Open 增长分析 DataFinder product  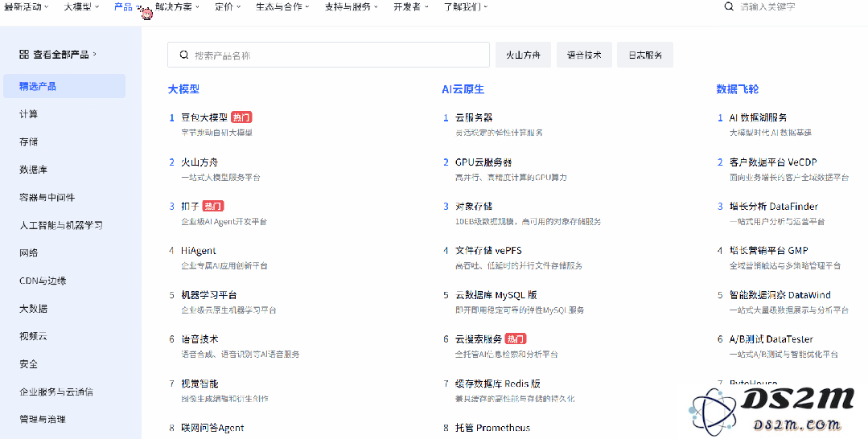(773, 206)
